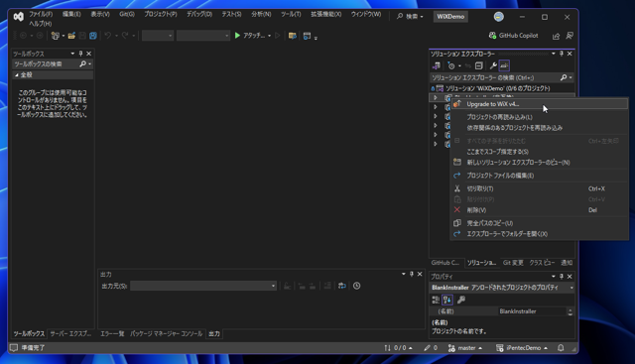Click the Solution Explorer search magnifier icon
The width and height of the screenshot is (635, 364).
564,77
